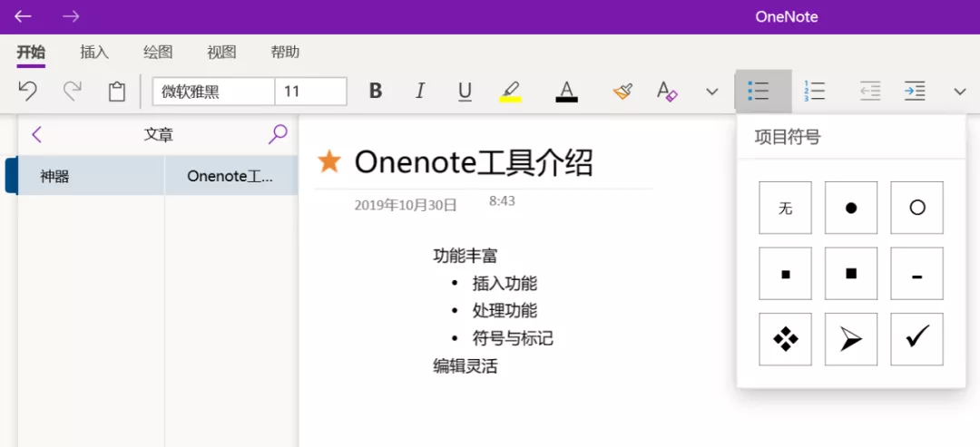The image size is (980, 447).
Task: Open the font size box showing 11
Action: 310,92
